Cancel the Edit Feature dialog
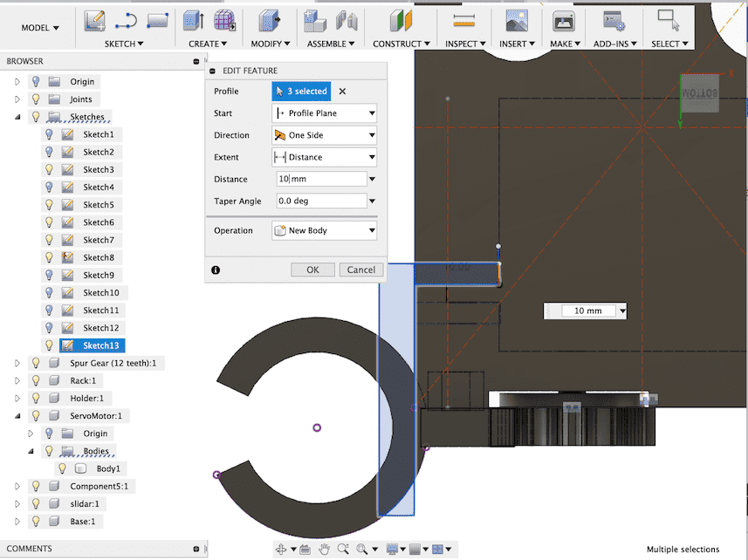The width and height of the screenshot is (748, 560). click(360, 270)
